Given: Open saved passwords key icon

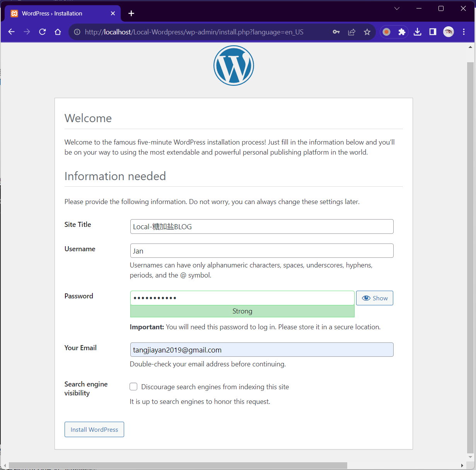Looking at the screenshot, I should (x=336, y=32).
